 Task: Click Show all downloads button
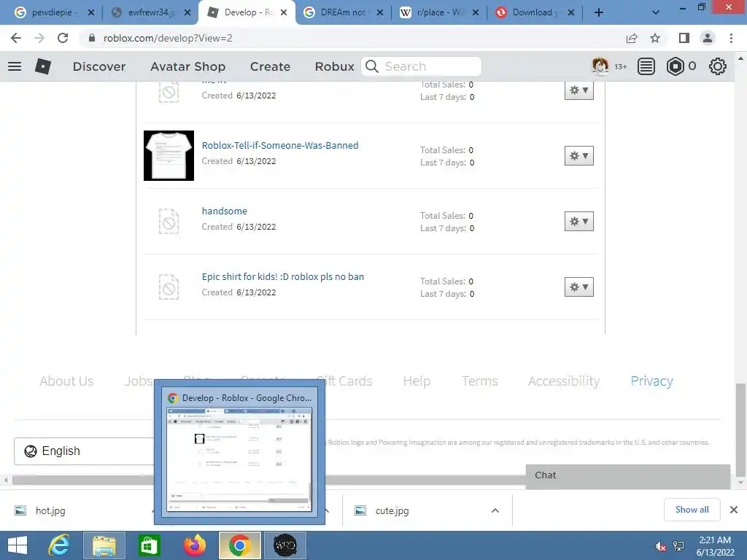pos(692,510)
